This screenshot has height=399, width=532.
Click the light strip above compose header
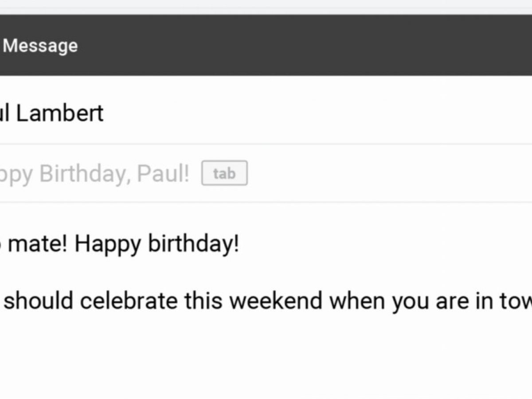(x=266, y=6)
